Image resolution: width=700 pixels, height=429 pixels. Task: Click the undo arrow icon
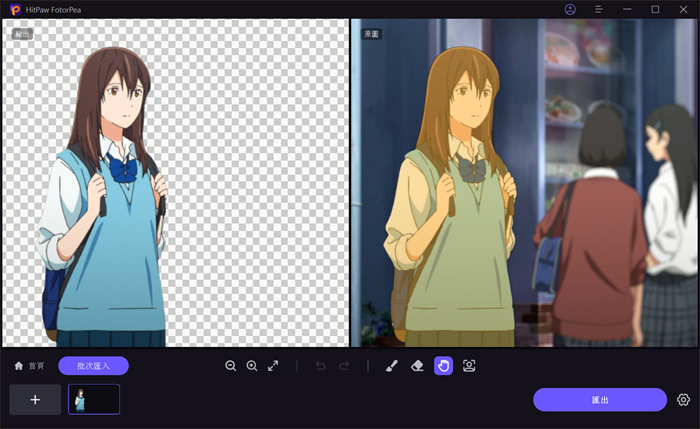320,366
